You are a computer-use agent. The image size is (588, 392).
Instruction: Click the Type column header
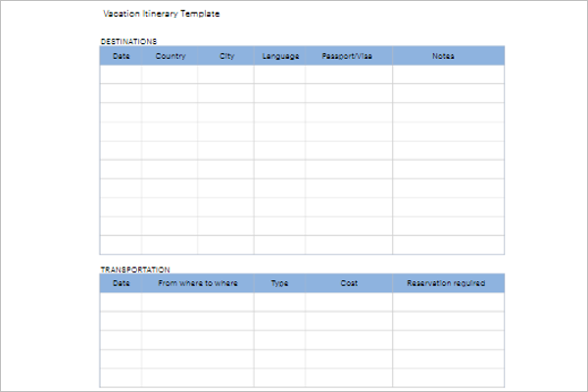pos(279,283)
